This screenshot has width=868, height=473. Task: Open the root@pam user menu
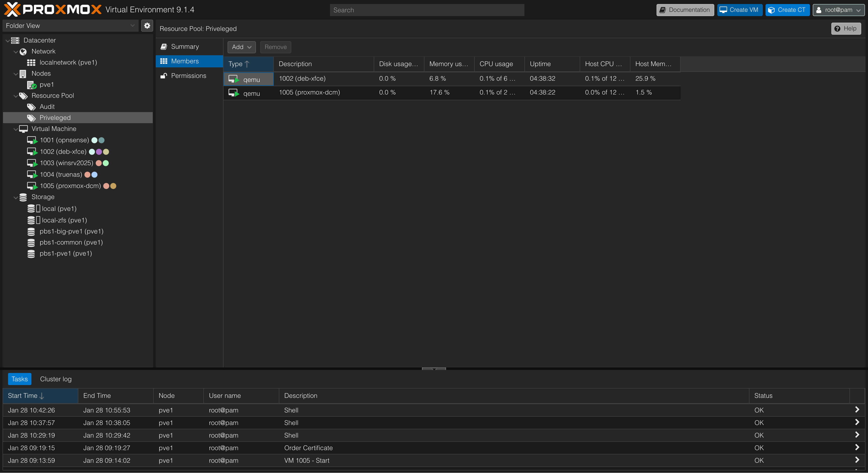[838, 10]
